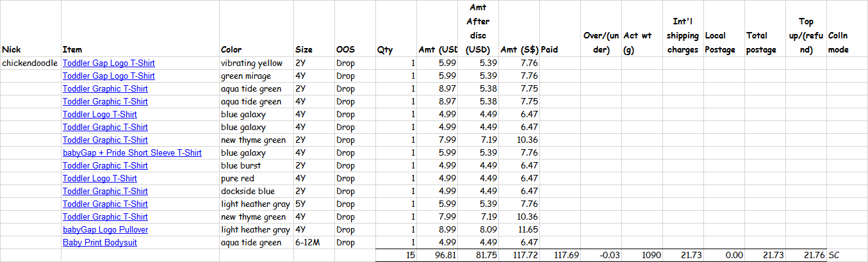This screenshot has width=868, height=262.
Task: Open the Baby Print Bodysuit link
Action: point(99,243)
